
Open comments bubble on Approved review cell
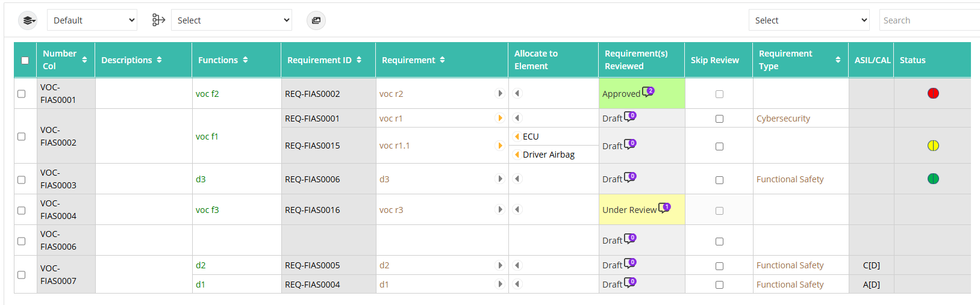648,91
